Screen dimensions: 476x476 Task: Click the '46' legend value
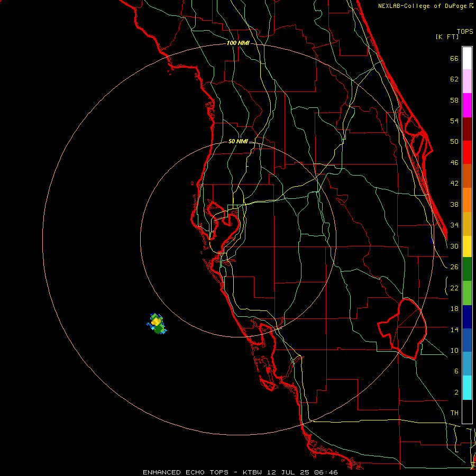(454, 163)
